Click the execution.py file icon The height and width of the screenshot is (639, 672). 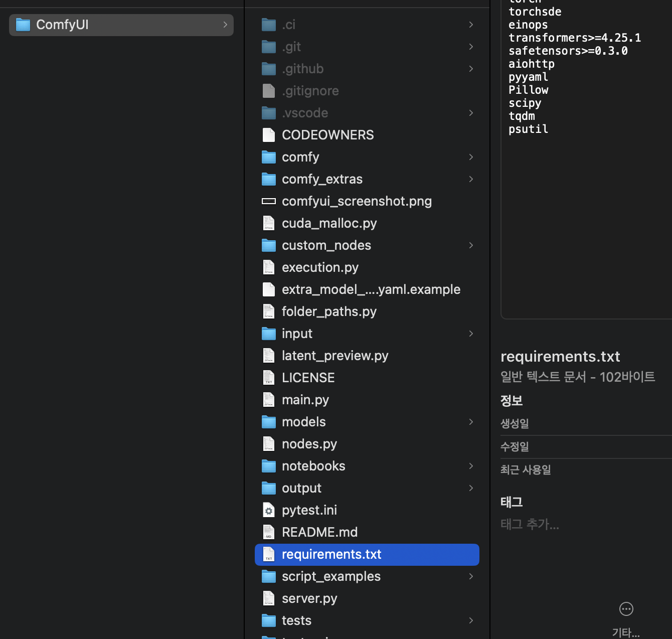pos(269,267)
